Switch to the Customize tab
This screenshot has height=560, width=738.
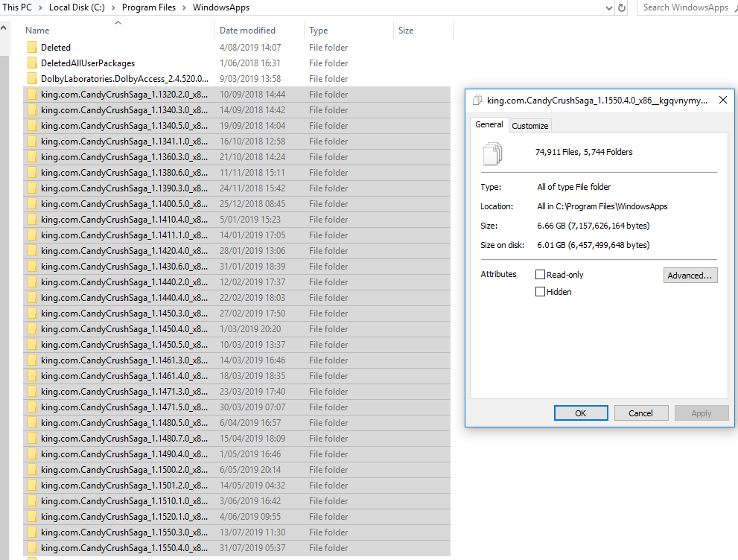click(x=530, y=126)
